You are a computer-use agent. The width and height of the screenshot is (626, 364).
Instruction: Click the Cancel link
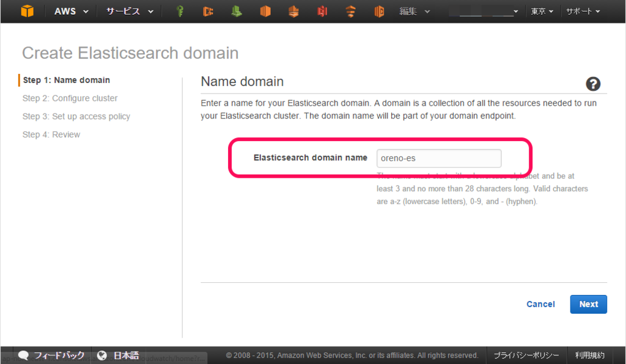click(540, 304)
